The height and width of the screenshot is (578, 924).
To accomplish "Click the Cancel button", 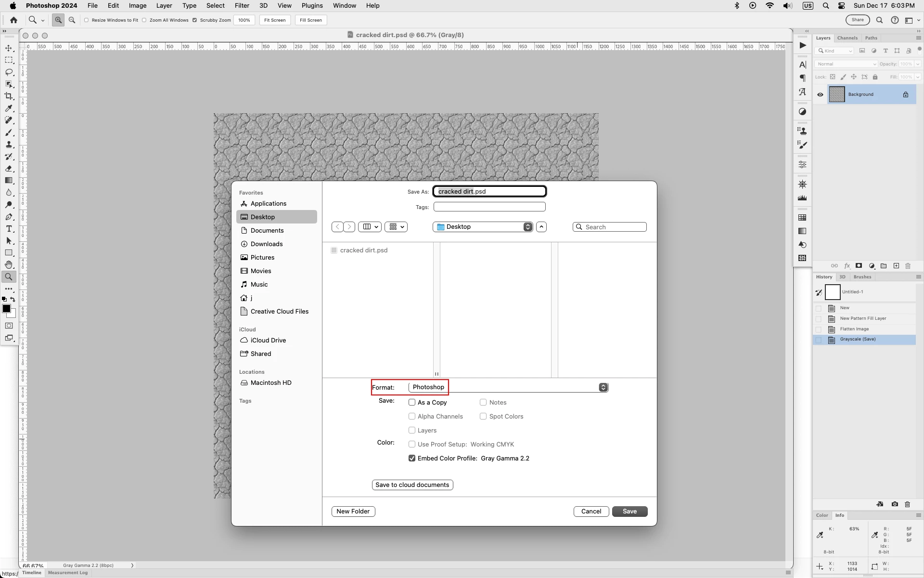I will click(591, 512).
